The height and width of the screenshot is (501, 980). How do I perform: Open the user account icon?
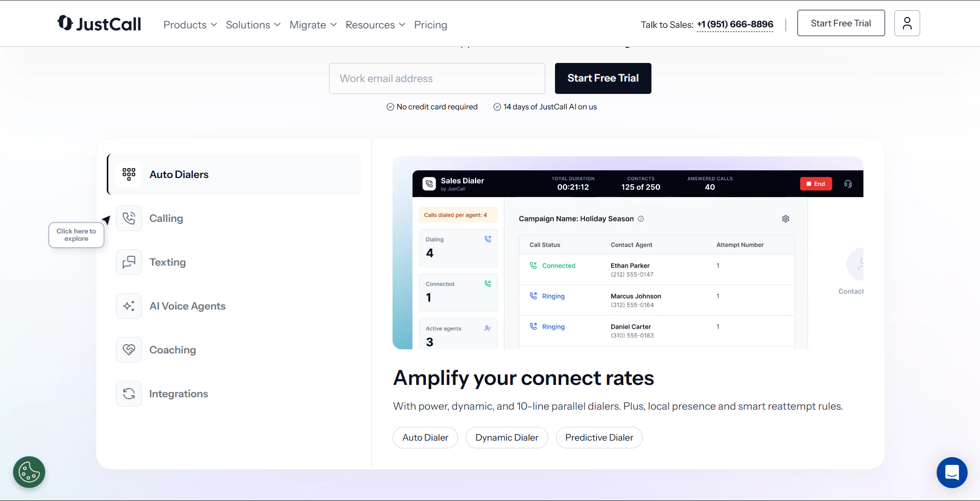[x=907, y=23]
